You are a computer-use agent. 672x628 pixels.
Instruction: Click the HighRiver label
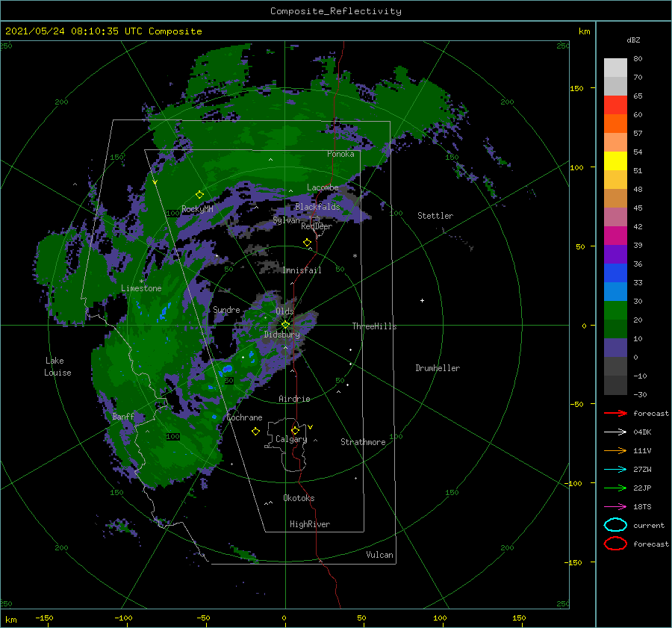[309, 524]
